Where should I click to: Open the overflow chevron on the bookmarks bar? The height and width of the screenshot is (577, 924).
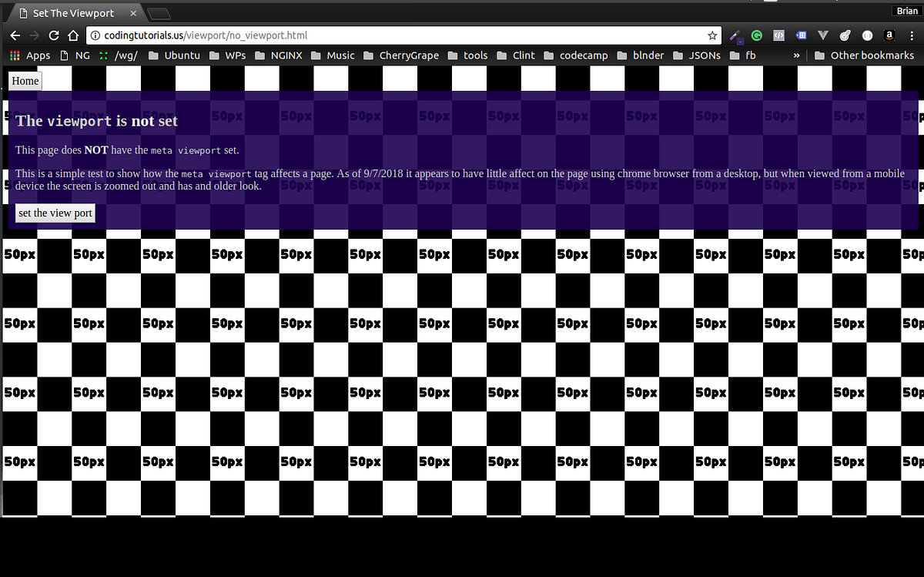point(796,55)
